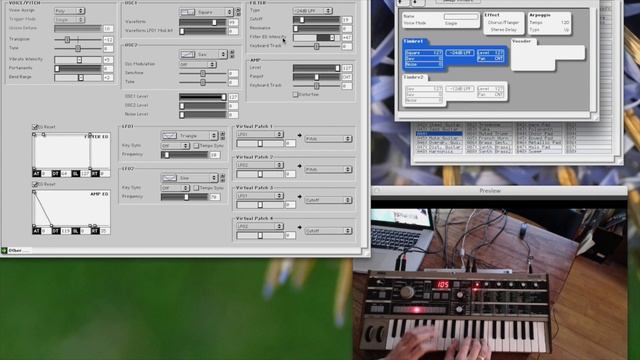Click the Filter Resonance slider
The image size is (640, 360).
[x=316, y=29]
